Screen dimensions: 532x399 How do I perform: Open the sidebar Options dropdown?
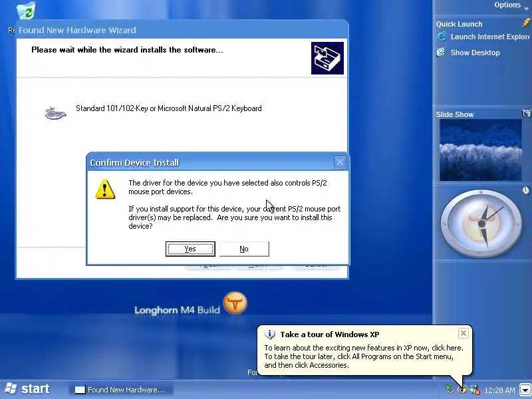tap(511, 5)
